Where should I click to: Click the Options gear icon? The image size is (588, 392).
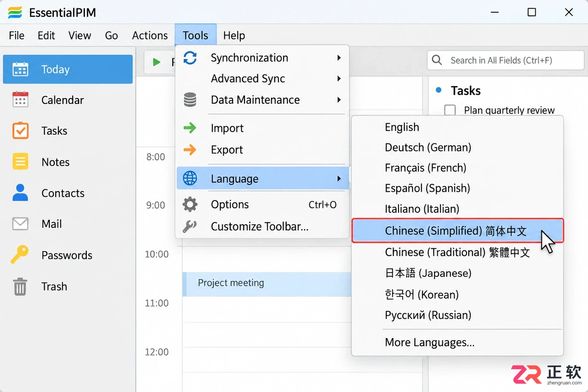pos(190,204)
